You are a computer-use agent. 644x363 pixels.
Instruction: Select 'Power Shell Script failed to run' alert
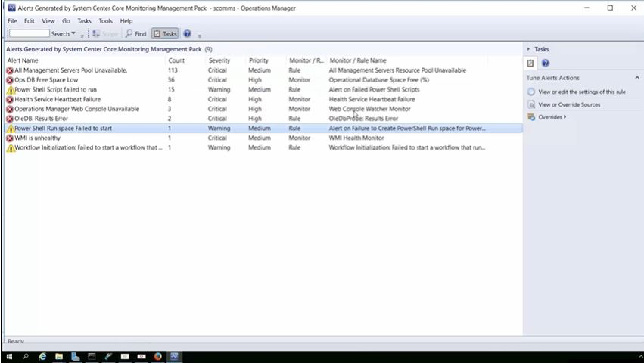click(55, 89)
